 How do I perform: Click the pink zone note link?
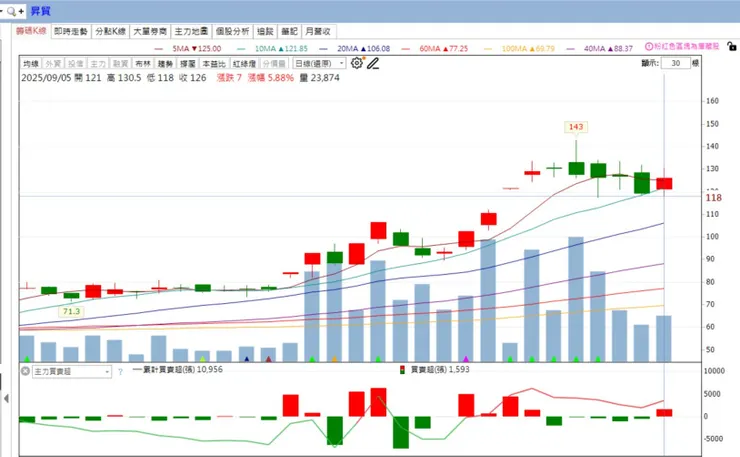pos(686,46)
